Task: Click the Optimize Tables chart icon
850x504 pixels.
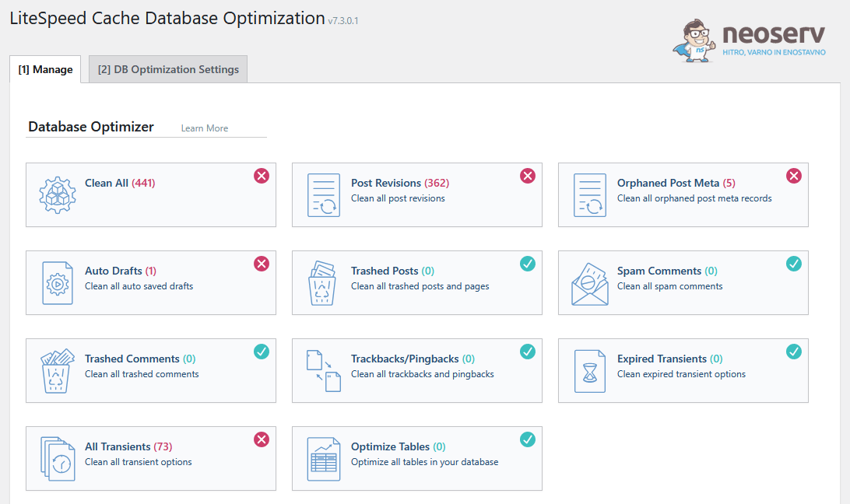Action: [x=324, y=459]
